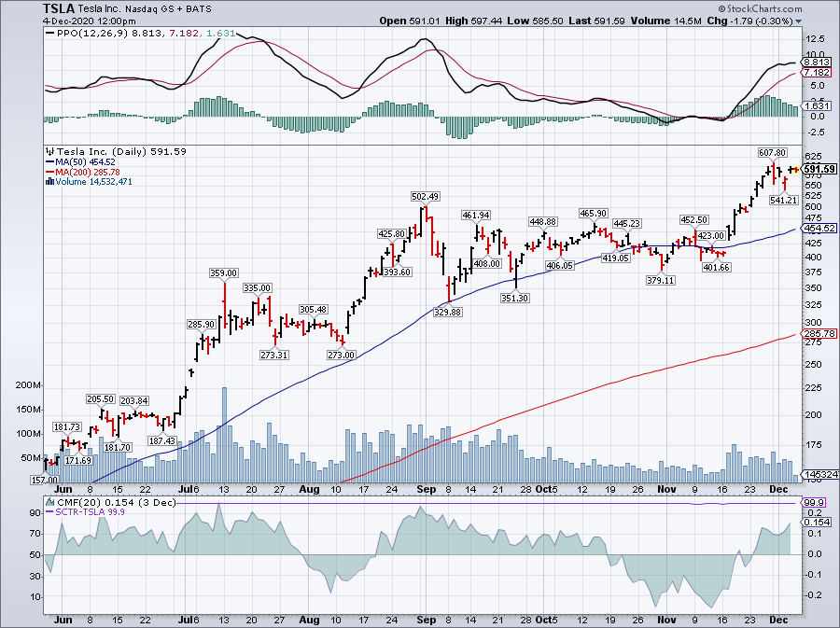This screenshot has width=840, height=628.
Task: Click the bold 591.59 price tag on right axis
Action: tap(819, 169)
